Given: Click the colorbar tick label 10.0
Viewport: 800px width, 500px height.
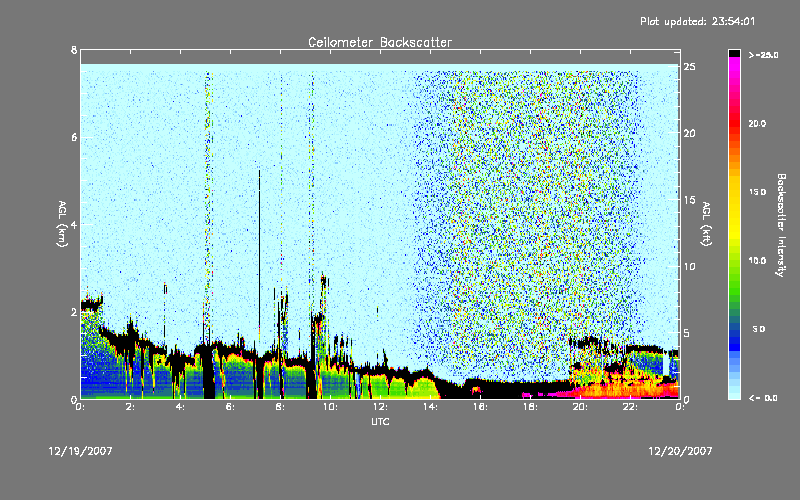Looking at the screenshot, I should coord(757,261).
